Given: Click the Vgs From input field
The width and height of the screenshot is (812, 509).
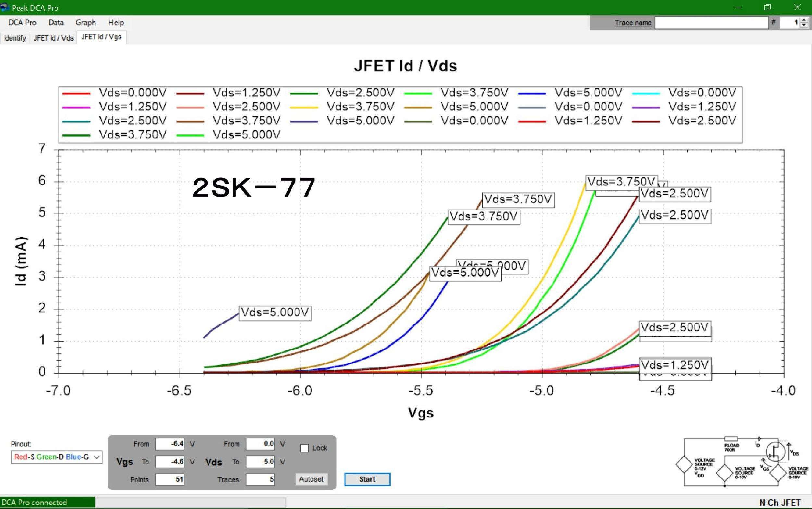Looking at the screenshot, I should [x=170, y=444].
